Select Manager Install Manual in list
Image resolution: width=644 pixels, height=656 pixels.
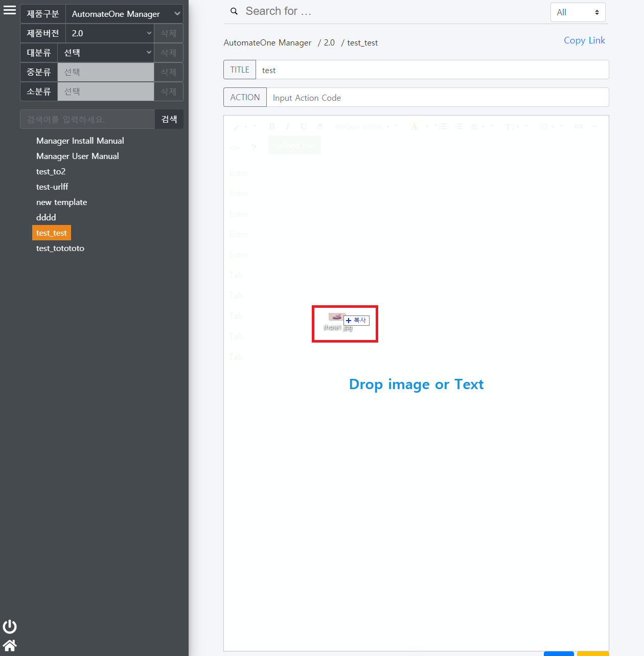coord(80,141)
